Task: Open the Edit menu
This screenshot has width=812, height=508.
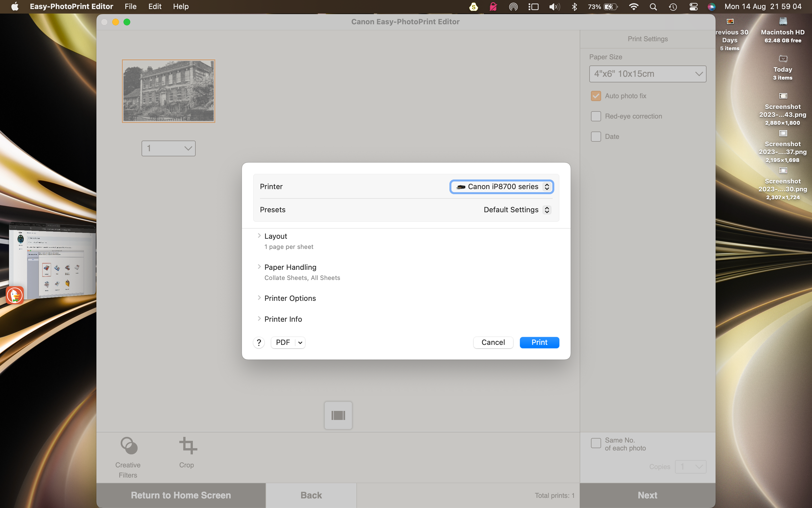Action: tap(155, 6)
